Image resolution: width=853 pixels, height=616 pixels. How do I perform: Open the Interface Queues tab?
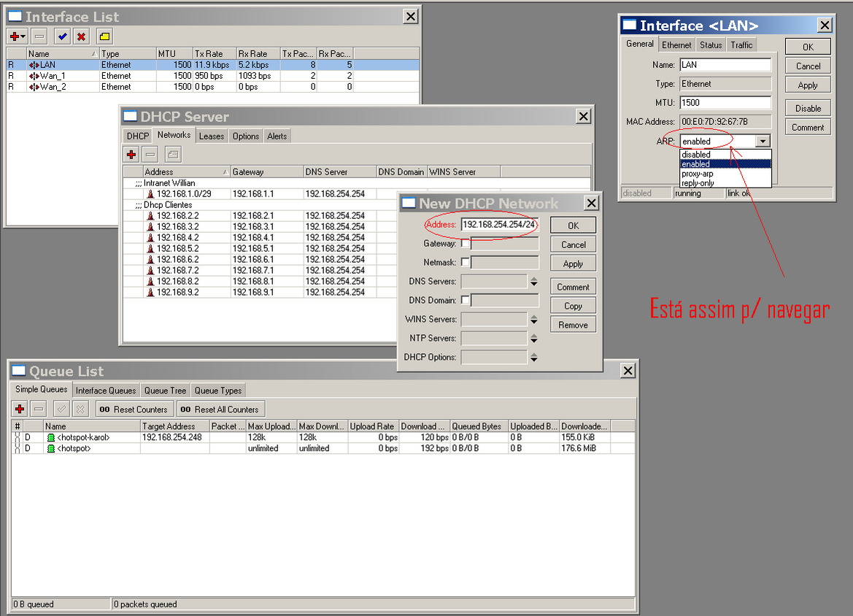(x=106, y=390)
